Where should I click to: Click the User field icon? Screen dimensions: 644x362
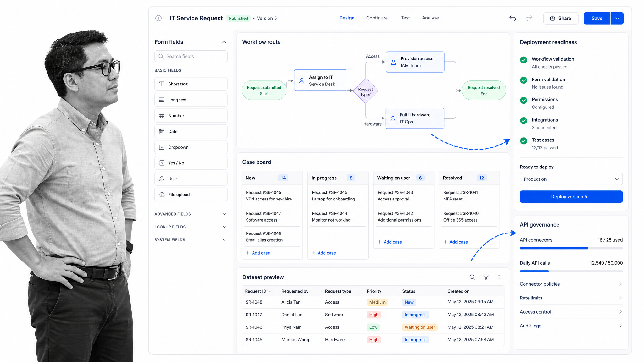(162, 178)
